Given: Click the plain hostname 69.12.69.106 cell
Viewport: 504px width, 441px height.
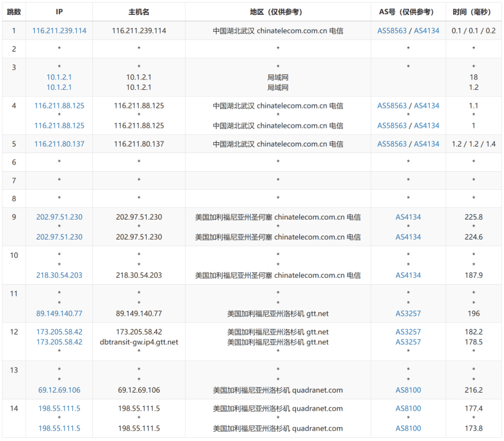Looking at the screenshot, I should [139, 390].
